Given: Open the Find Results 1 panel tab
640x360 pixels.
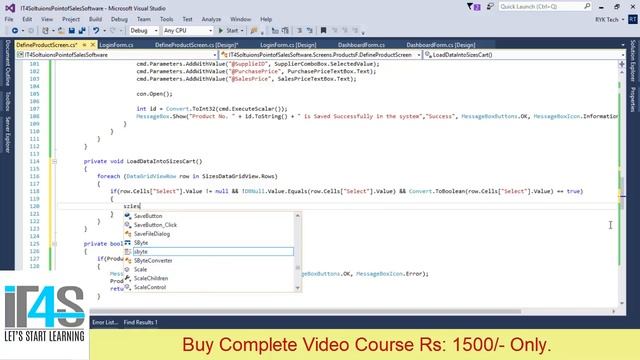Looking at the screenshot, I should (x=140, y=322).
